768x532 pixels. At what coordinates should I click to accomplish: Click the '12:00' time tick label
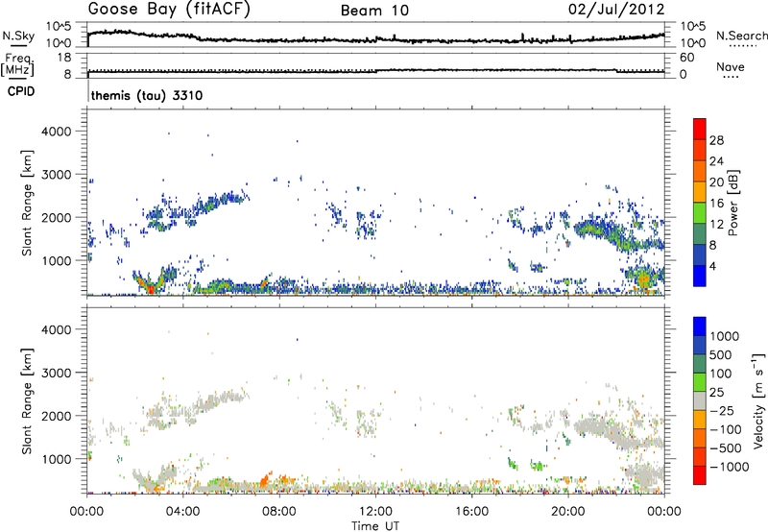click(375, 512)
